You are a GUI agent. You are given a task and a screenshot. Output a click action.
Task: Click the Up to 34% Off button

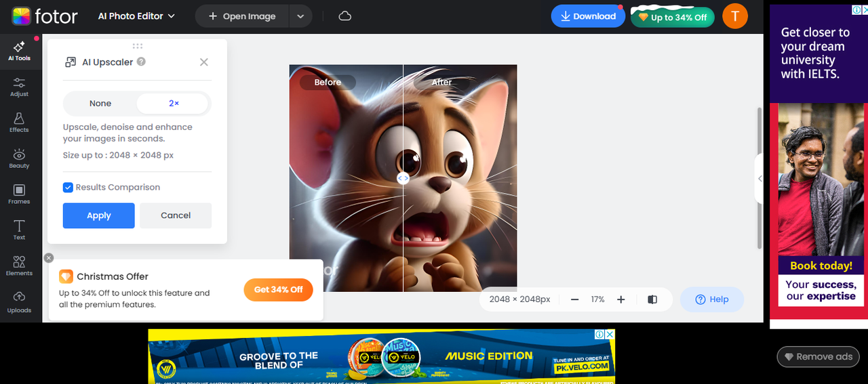click(x=673, y=17)
